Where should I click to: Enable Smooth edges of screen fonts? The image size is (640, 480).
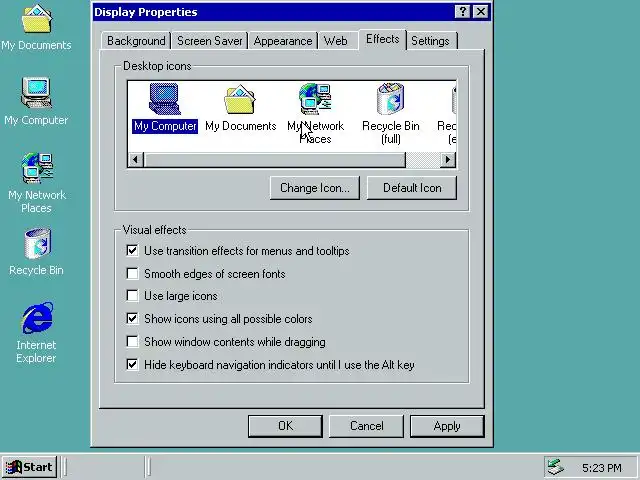click(132, 273)
